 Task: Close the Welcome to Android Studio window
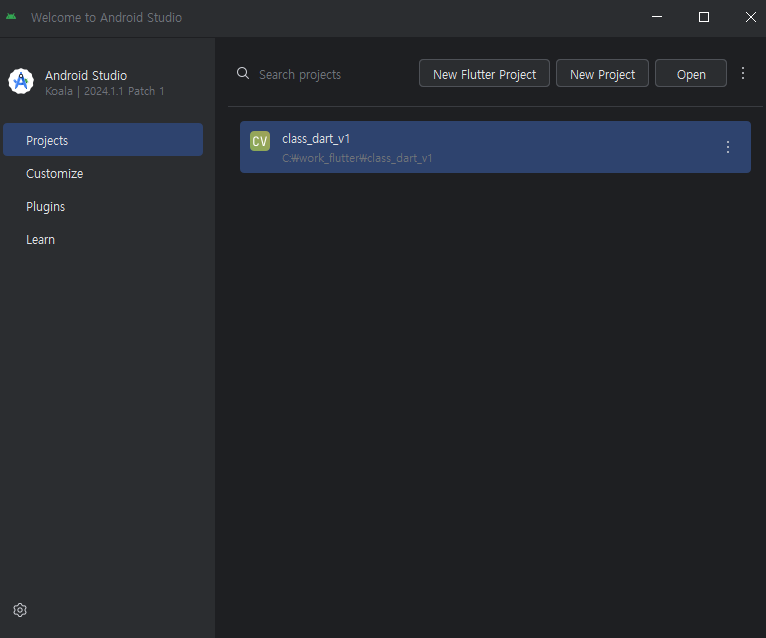pos(751,17)
